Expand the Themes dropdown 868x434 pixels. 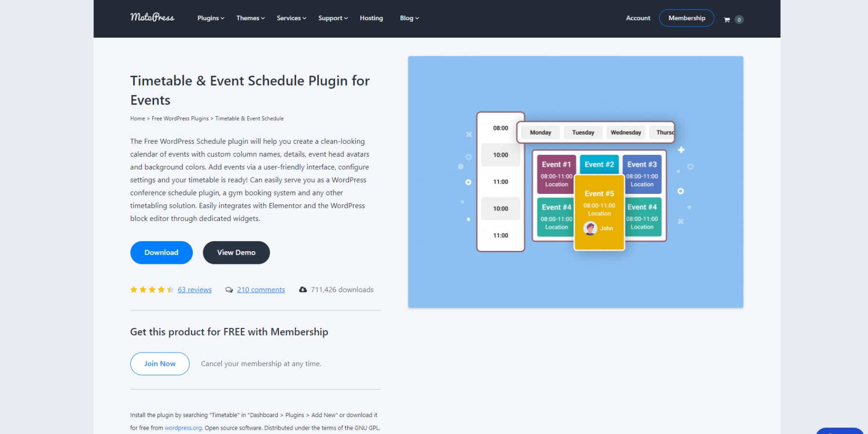pos(249,18)
